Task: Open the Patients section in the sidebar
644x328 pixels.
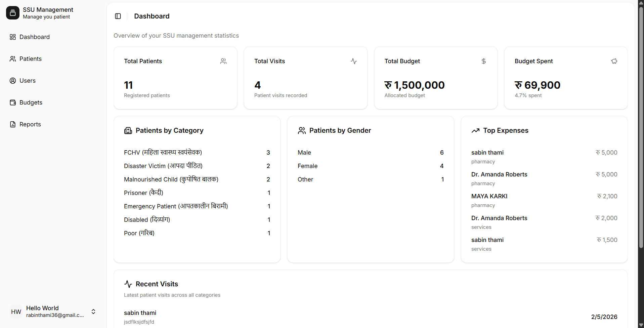Action: [x=30, y=58]
